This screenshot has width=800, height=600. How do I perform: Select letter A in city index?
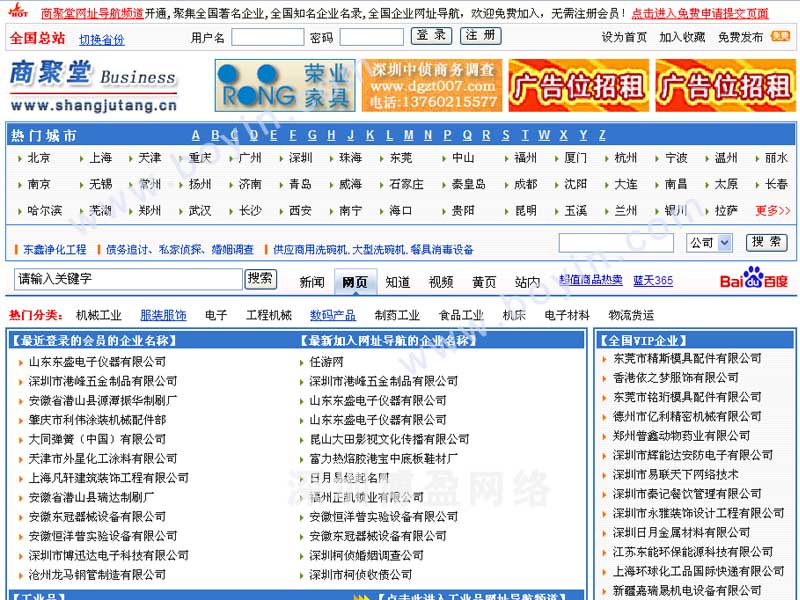[x=196, y=135]
